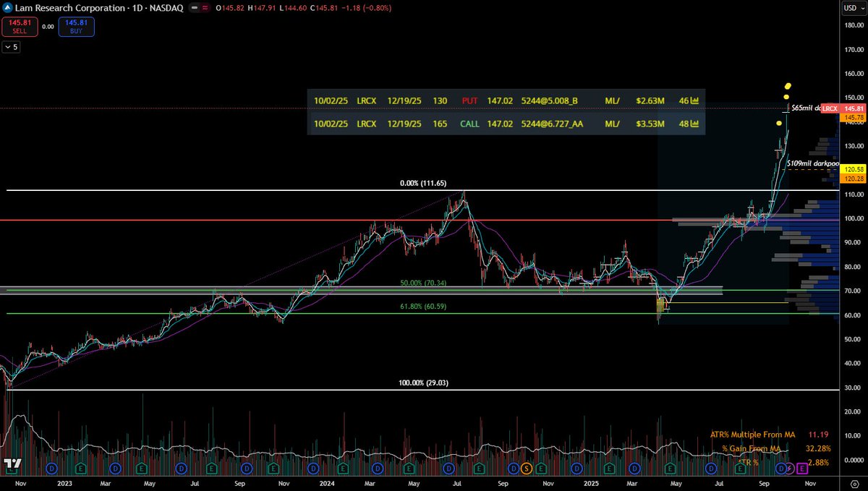Click the 0.00% (111.65) Fibonacci label
This screenshot has width=868, height=491.
[425, 184]
